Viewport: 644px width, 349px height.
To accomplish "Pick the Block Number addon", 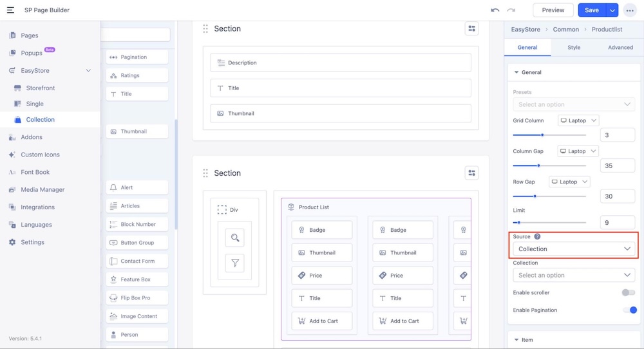I will coord(137,224).
